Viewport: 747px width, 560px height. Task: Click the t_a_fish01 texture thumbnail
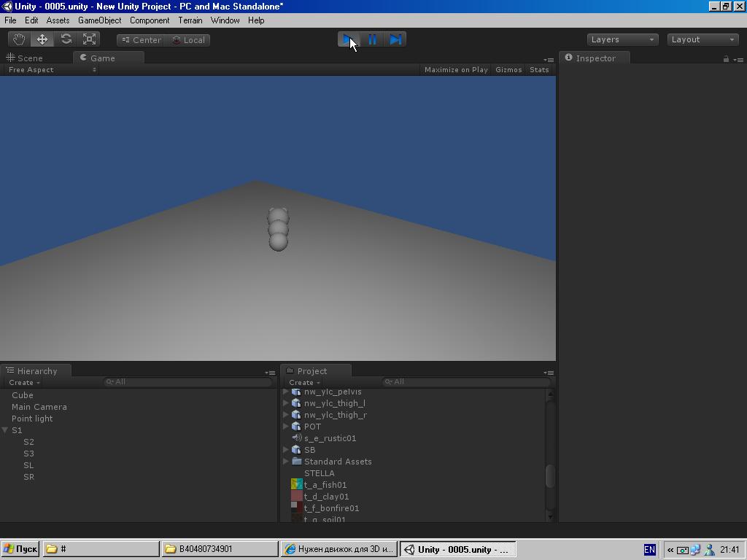pos(296,485)
